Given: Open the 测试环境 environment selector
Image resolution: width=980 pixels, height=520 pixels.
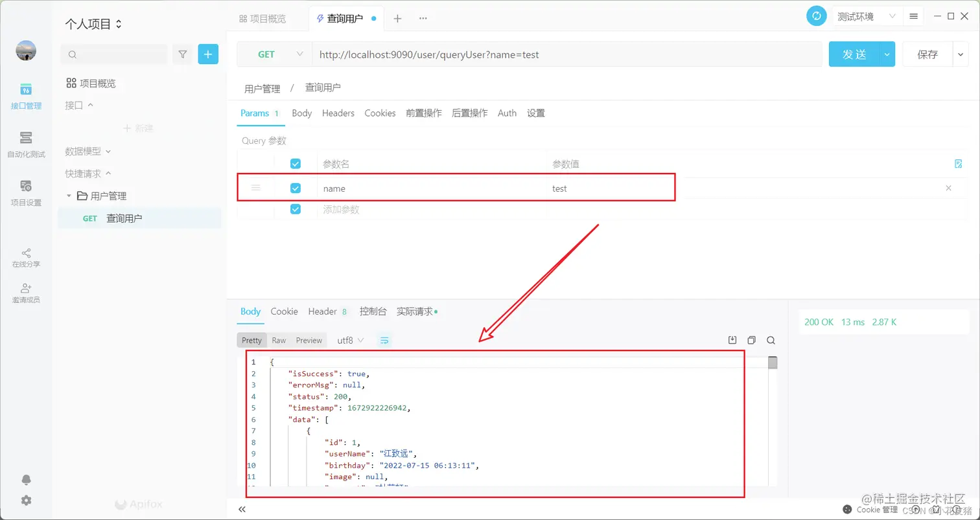Looking at the screenshot, I should tap(867, 16).
